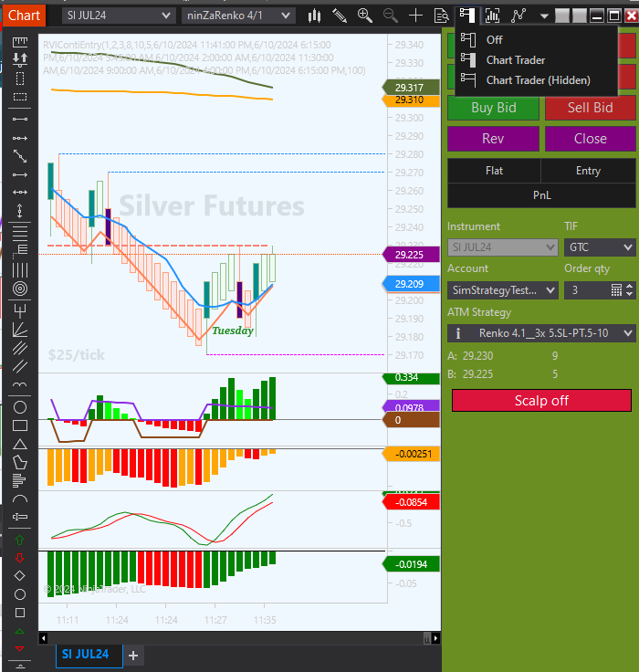Open the SimStrategyTest account dropdown
The width and height of the screenshot is (639, 672).
coord(503,290)
